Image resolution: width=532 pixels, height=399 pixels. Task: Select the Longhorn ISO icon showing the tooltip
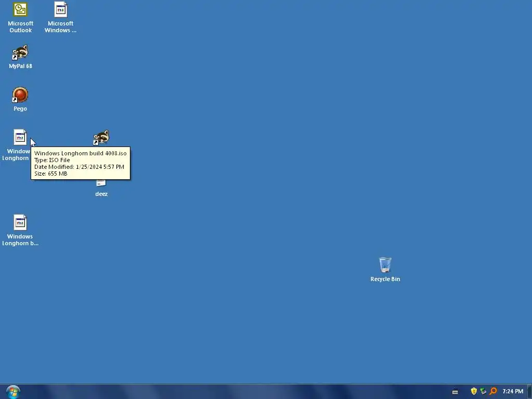(x=20, y=137)
